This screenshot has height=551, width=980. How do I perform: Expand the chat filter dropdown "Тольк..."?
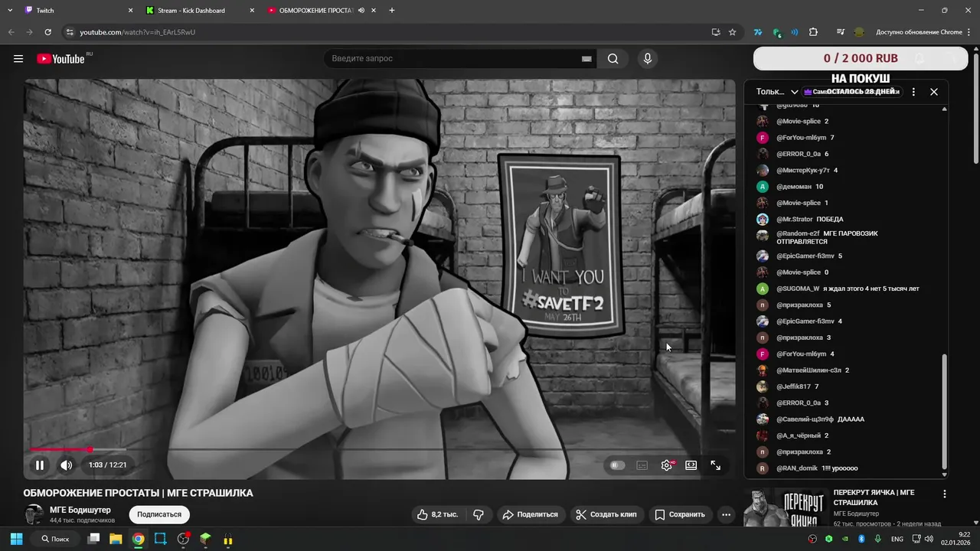click(777, 92)
